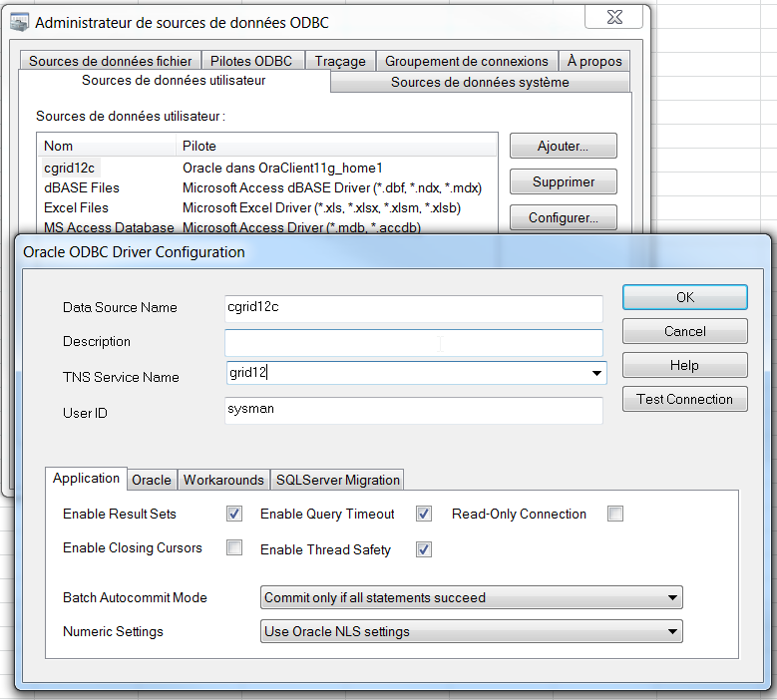The height and width of the screenshot is (700, 777).
Task: Open the À propos tab
Action: pyautogui.click(x=594, y=61)
